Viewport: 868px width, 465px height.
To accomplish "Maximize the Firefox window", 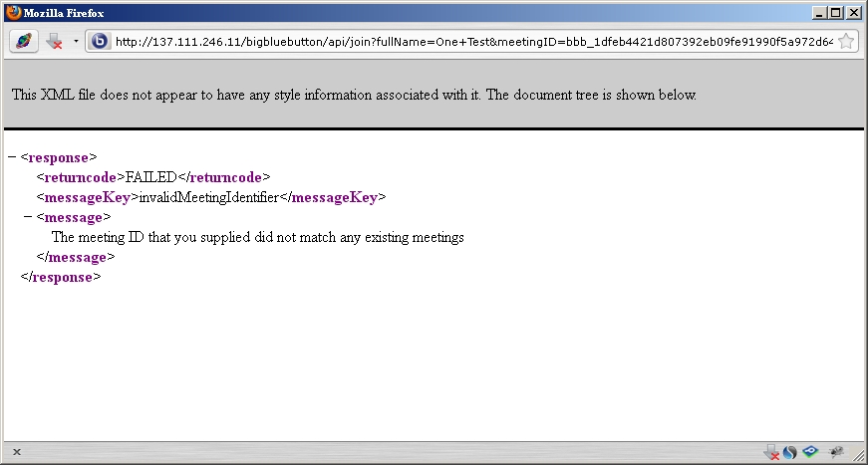I will (x=836, y=13).
